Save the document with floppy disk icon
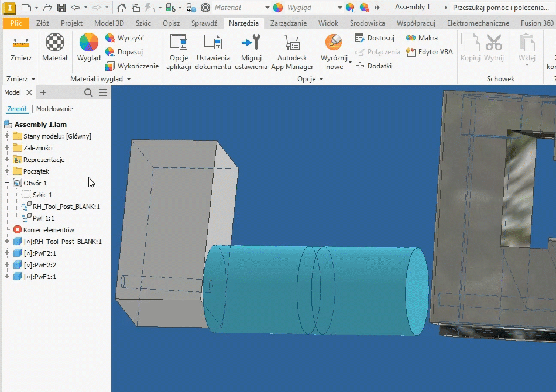Viewport: 556px width, 392px height. tap(61, 8)
